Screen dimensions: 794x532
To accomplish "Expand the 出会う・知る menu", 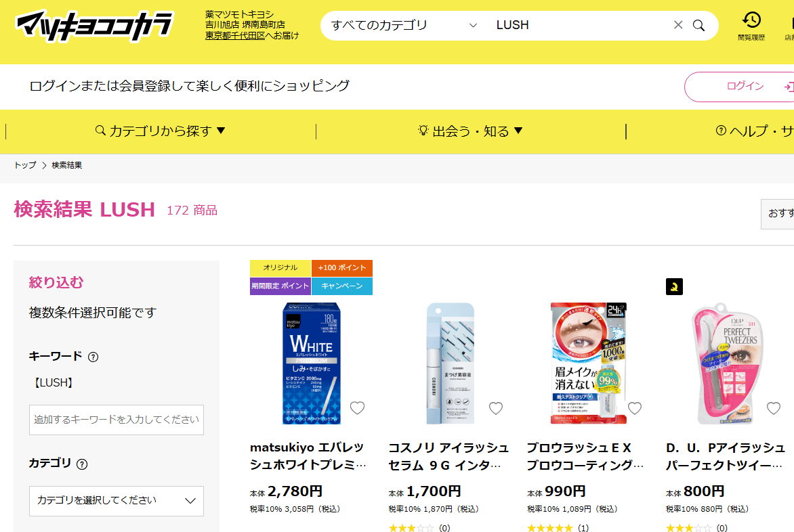I will (470, 131).
